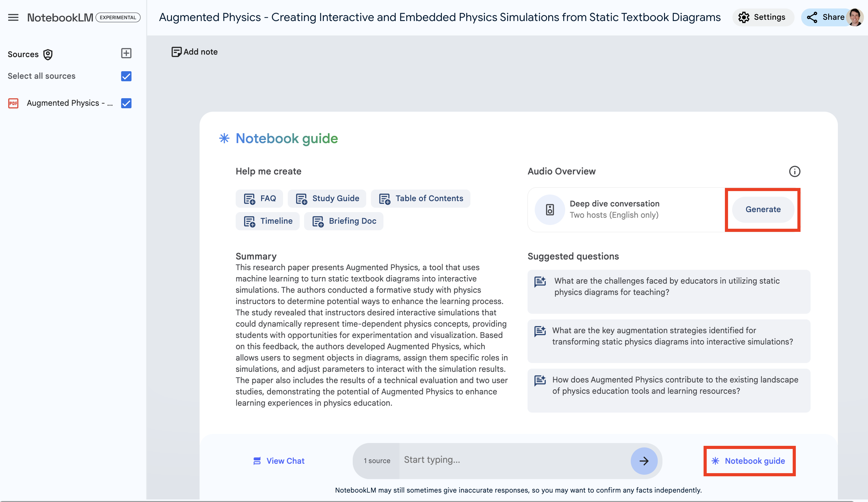Click the notebook title text
The image size is (868, 502).
pyautogui.click(x=440, y=17)
